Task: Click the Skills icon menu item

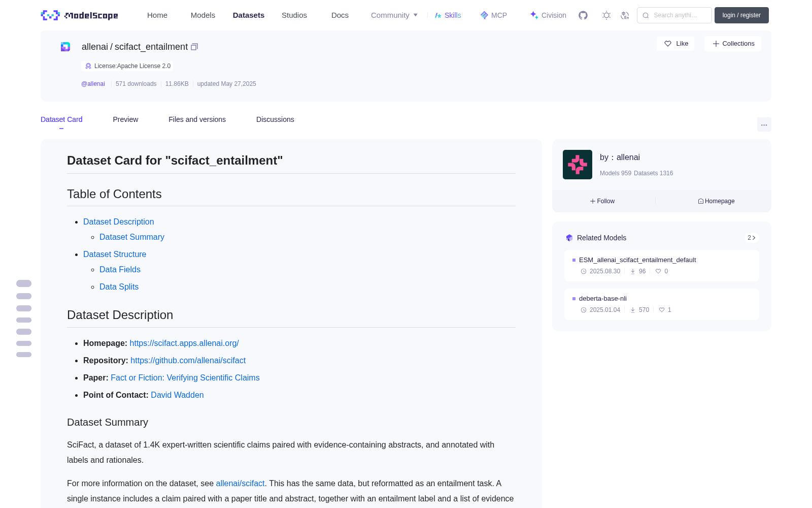Action: (x=448, y=15)
